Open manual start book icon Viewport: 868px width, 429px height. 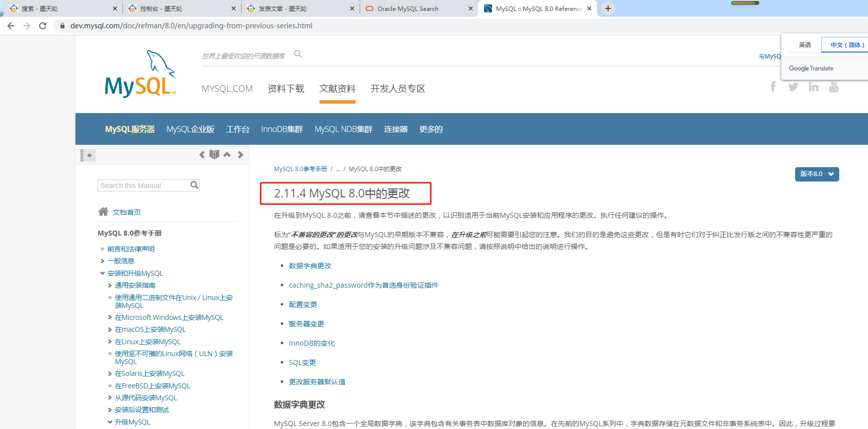(x=214, y=155)
